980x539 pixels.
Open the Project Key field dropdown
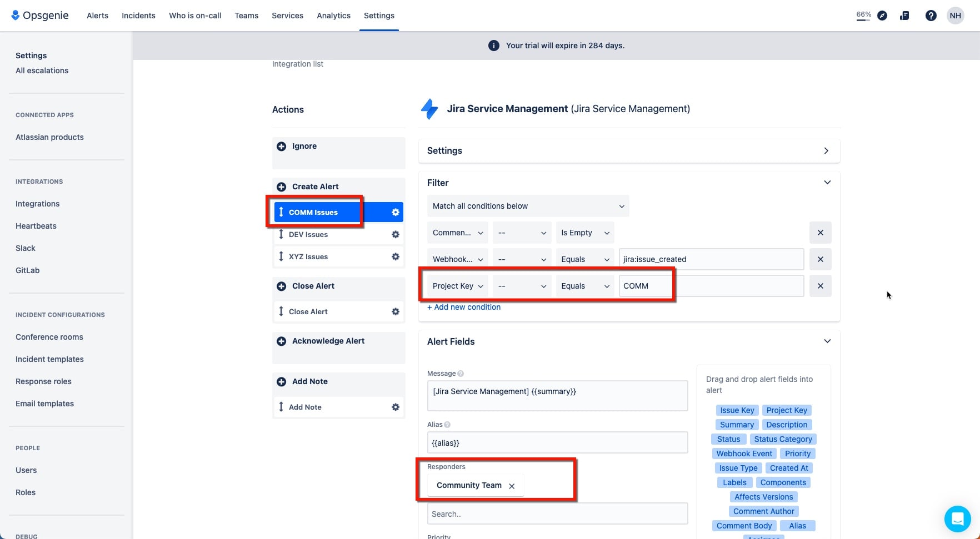458,286
